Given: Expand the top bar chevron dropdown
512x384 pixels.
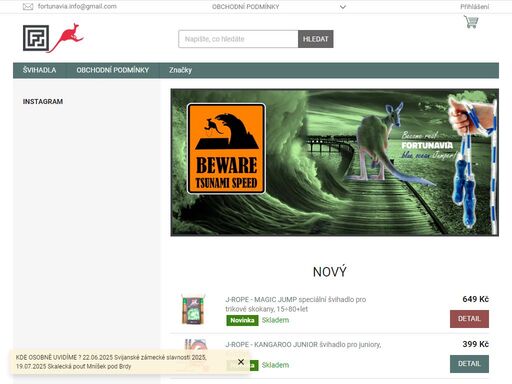Looking at the screenshot, I should point(343,7).
